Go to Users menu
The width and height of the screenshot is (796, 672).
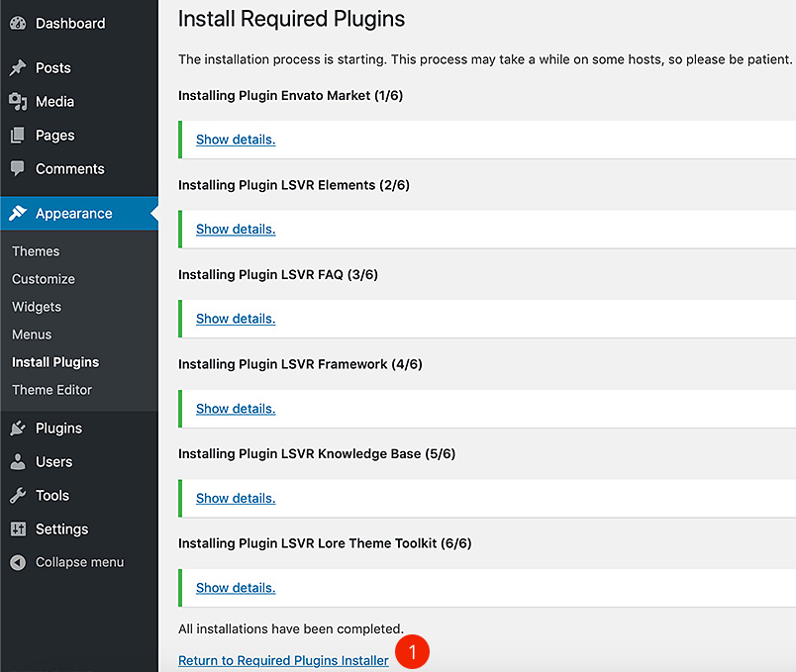[79, 461]
